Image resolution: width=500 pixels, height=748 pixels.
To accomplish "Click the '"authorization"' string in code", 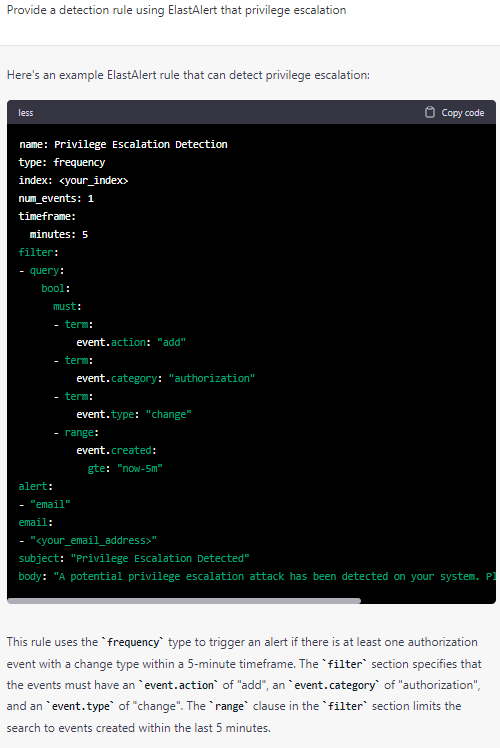I will pyautogui.click(x=212, y=378).
